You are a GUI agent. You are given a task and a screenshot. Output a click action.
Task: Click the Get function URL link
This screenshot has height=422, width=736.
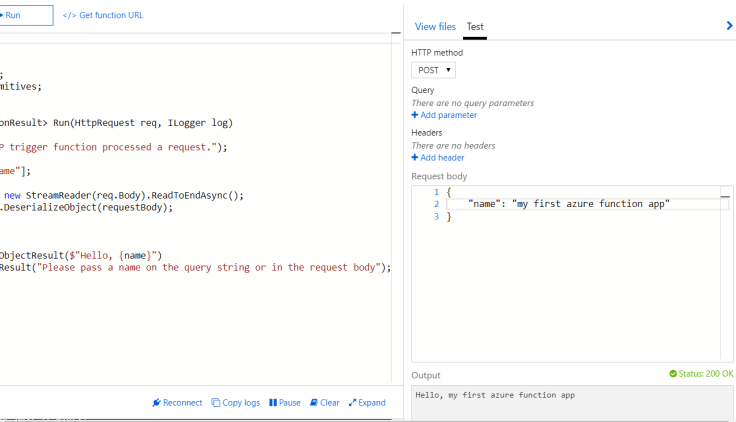[111, 15]
